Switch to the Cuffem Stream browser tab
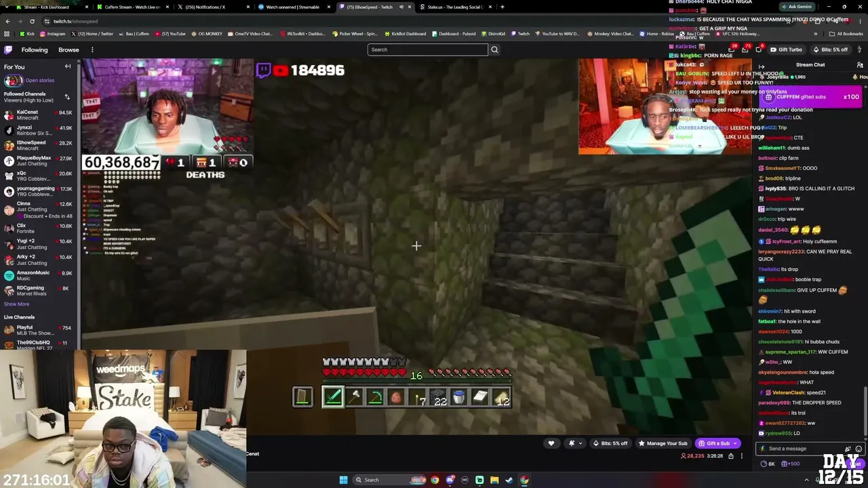Image resolution: width=868 pixels, height=488 pixels. 133,7
